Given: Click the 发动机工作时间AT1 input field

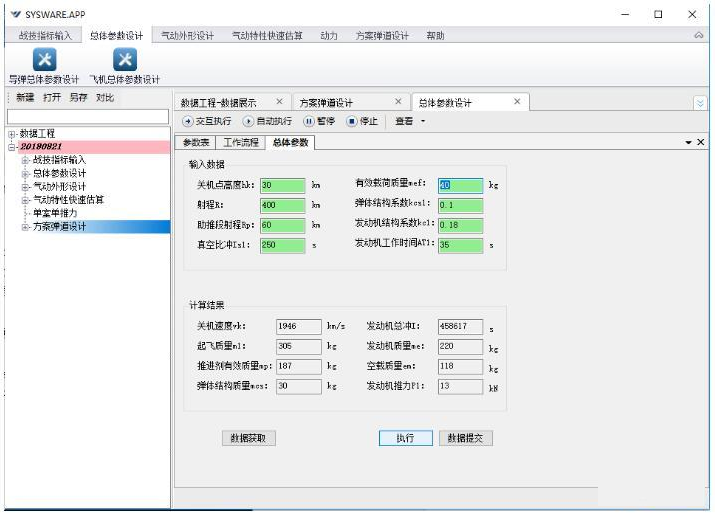Looking at the screenshot, I should click(461, 245).
